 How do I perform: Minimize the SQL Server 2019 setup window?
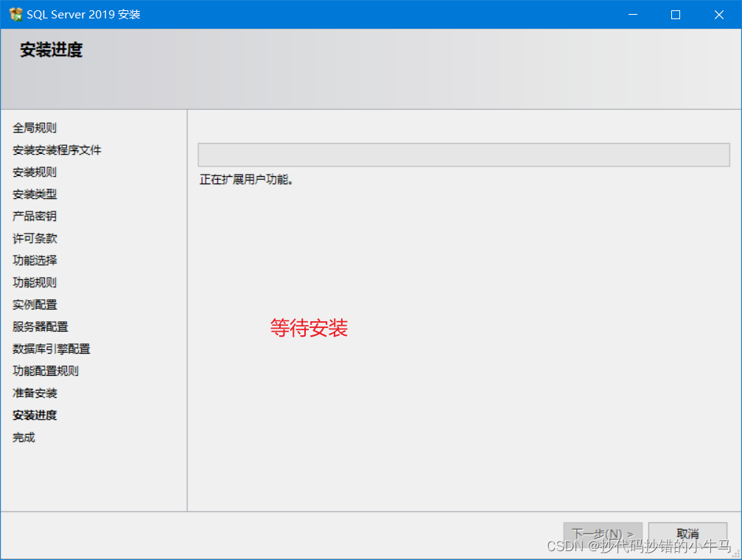pos(633,15)
